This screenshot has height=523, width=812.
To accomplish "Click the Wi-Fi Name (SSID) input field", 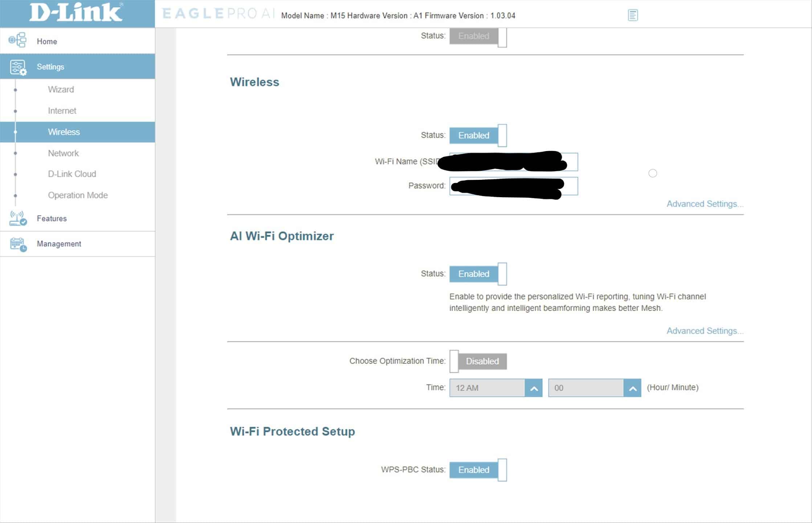I will pos(514,162).
